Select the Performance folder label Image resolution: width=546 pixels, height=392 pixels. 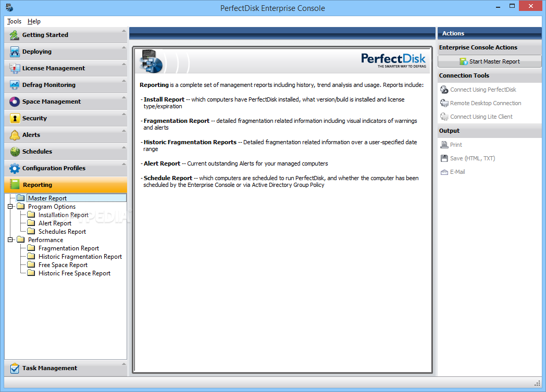46,240
